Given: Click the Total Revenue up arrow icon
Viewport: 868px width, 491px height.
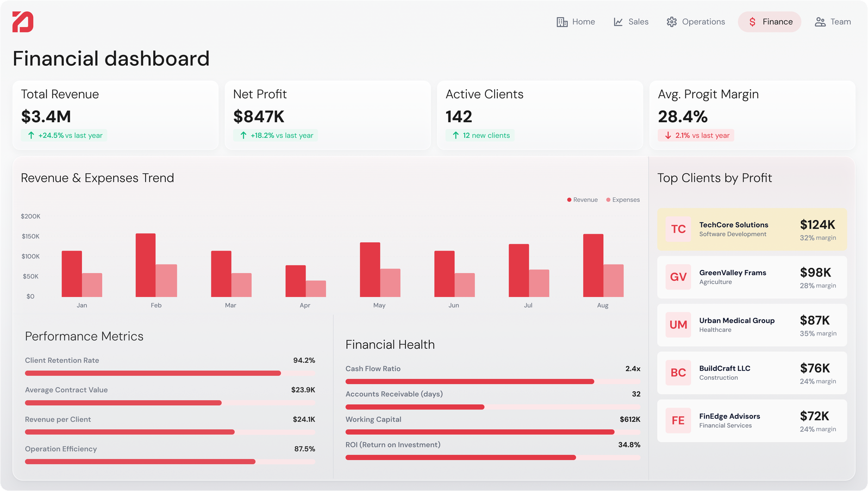Looking at the screenshot, I should click(31, 135).
